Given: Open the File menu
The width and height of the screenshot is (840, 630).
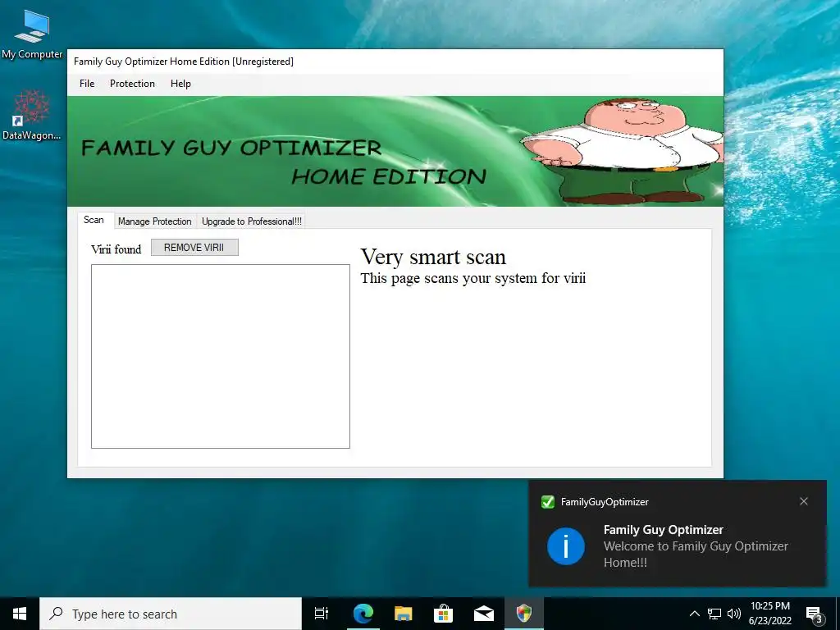Looking at the screenshot, I should click(87, 84).
